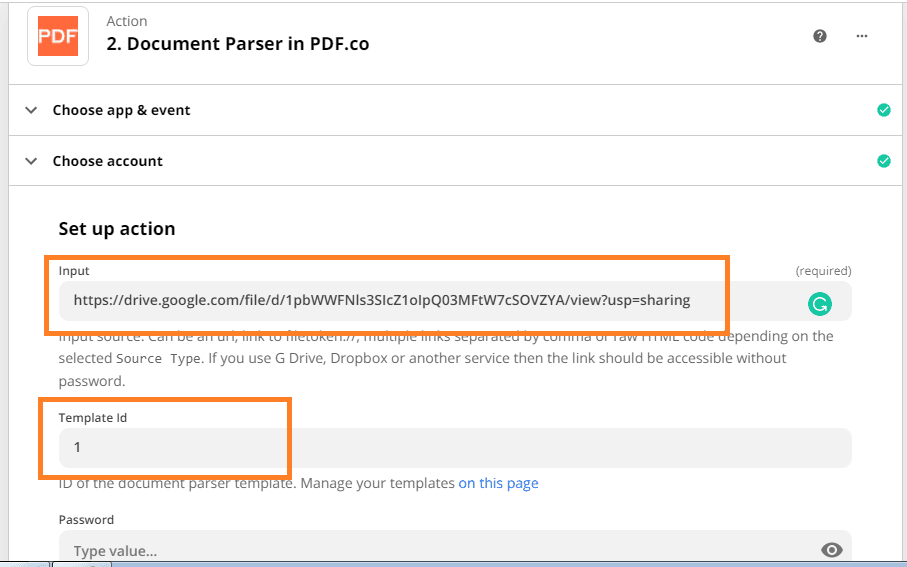Screen dimensions: 907x567
Task: Click green checkmark beside Choose account
Action: point(883,161)
